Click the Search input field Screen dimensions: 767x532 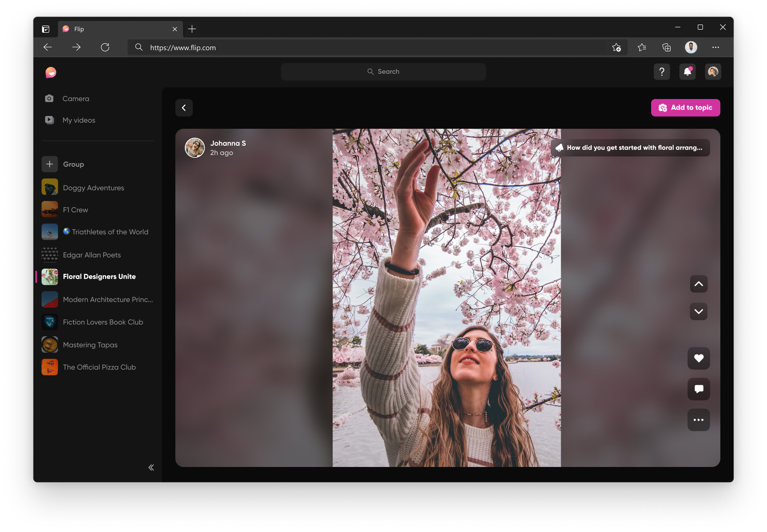coord(383,71)
